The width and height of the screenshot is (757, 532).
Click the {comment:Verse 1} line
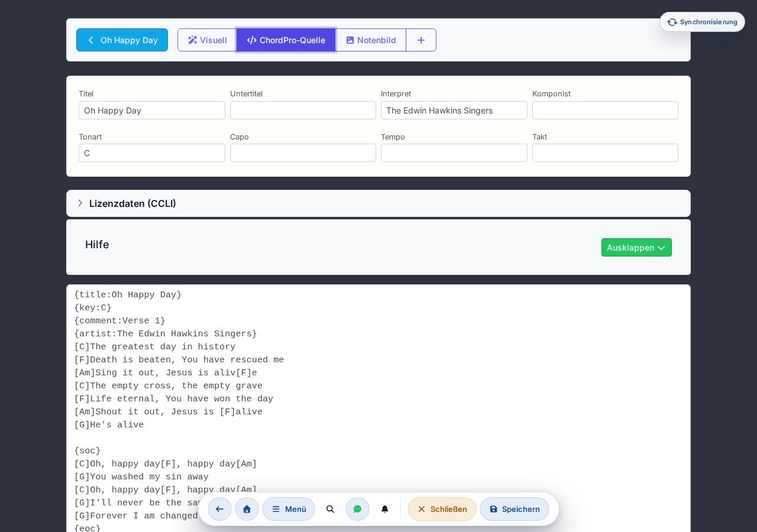[119, 321]
